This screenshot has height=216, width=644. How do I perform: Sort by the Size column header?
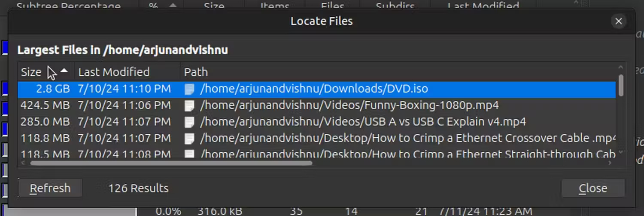pyautogui.click(x=46, y=72)
